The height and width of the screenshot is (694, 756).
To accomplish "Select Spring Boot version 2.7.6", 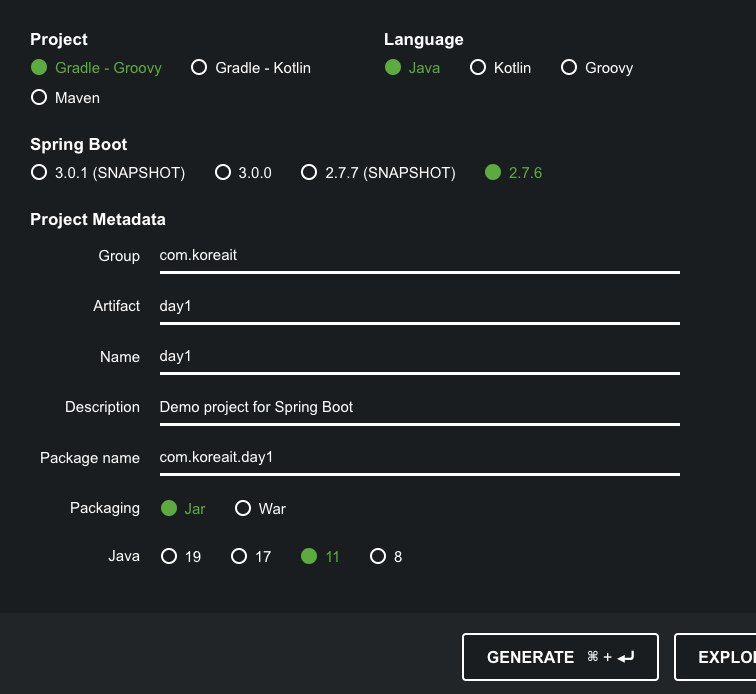I will click(x=513, y=173).
